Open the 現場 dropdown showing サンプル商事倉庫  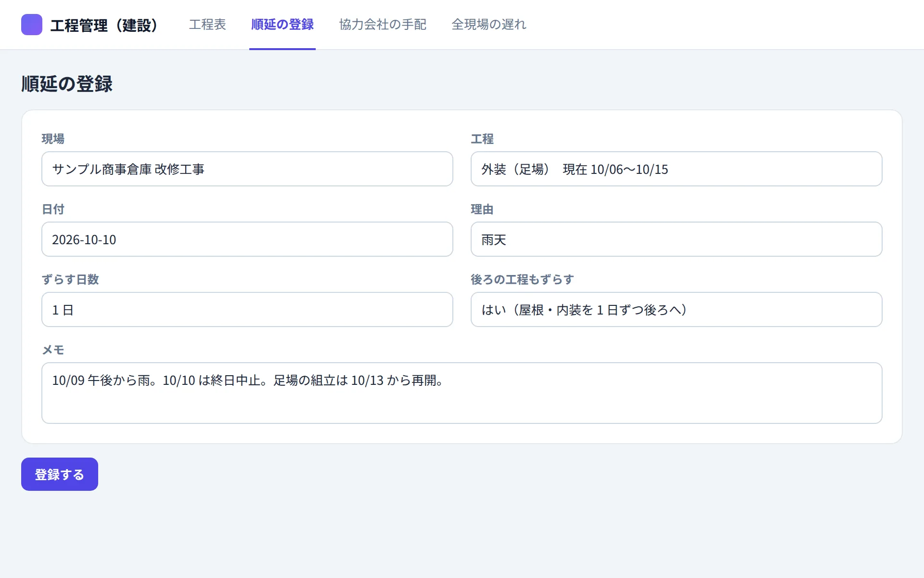(x=247, y=169)
